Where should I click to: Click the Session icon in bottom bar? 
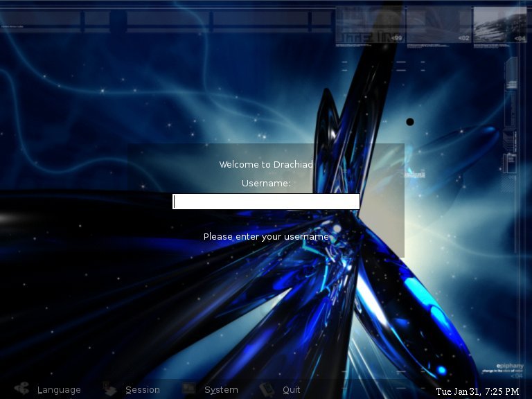point(109,389)
